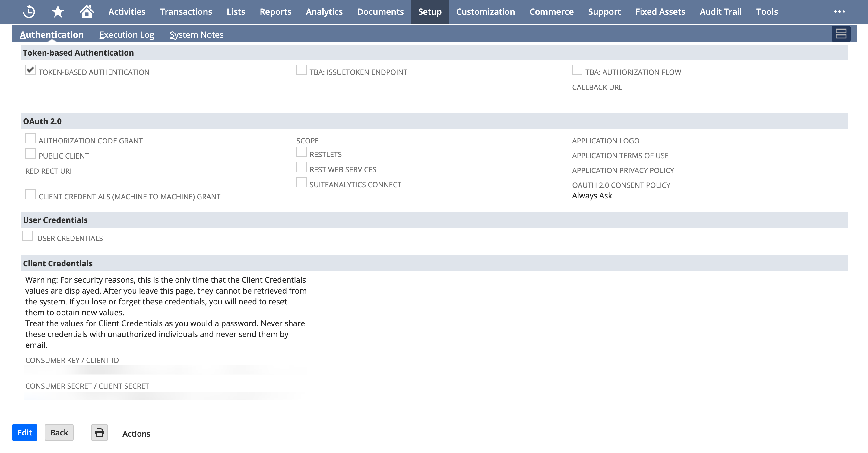Open the Recent Records clock icon

coord(29,11)
